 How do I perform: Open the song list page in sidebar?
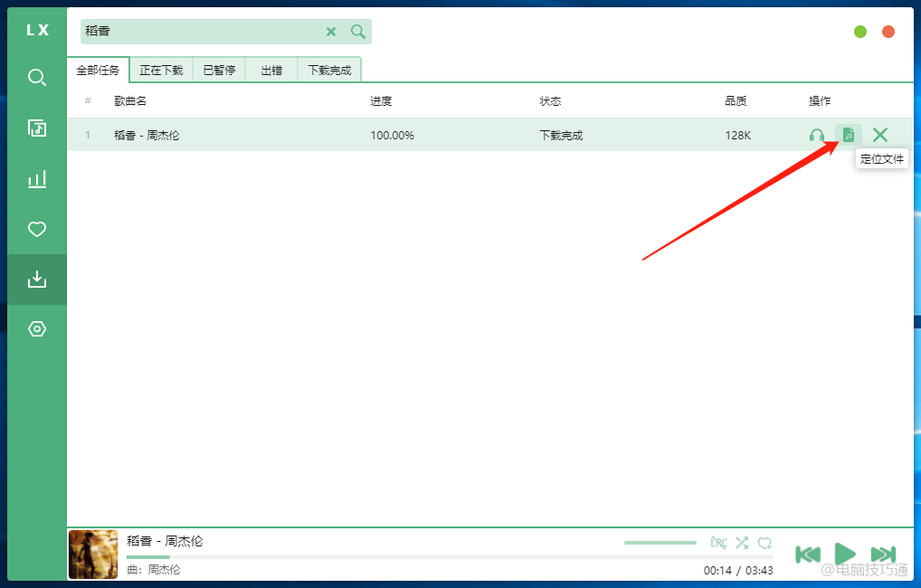36,128
